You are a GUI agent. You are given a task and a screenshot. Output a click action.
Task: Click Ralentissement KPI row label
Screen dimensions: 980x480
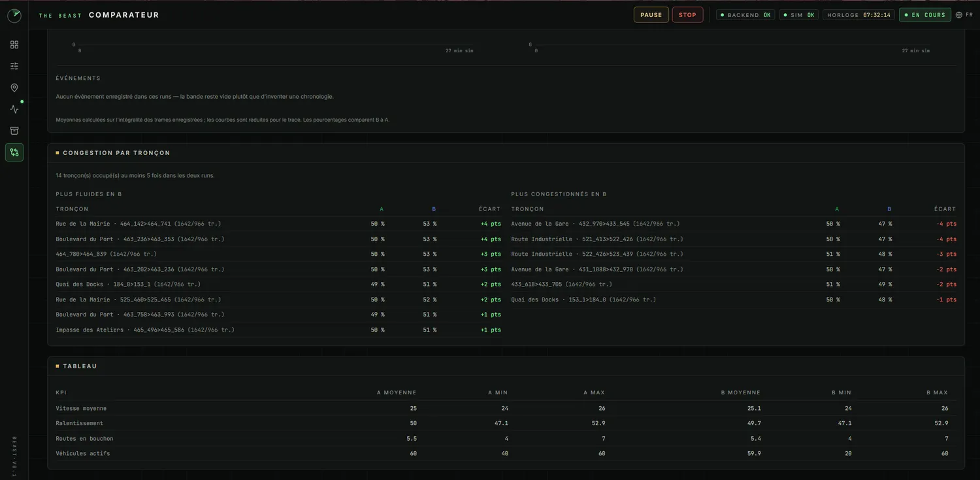[x=80, y=423]
